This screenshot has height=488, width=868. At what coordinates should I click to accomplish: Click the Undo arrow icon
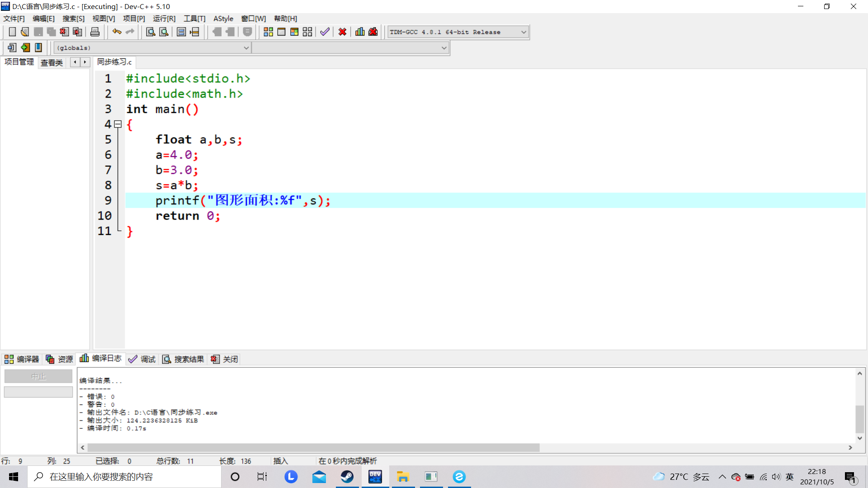pyautogui.click(x=117, y=32)
